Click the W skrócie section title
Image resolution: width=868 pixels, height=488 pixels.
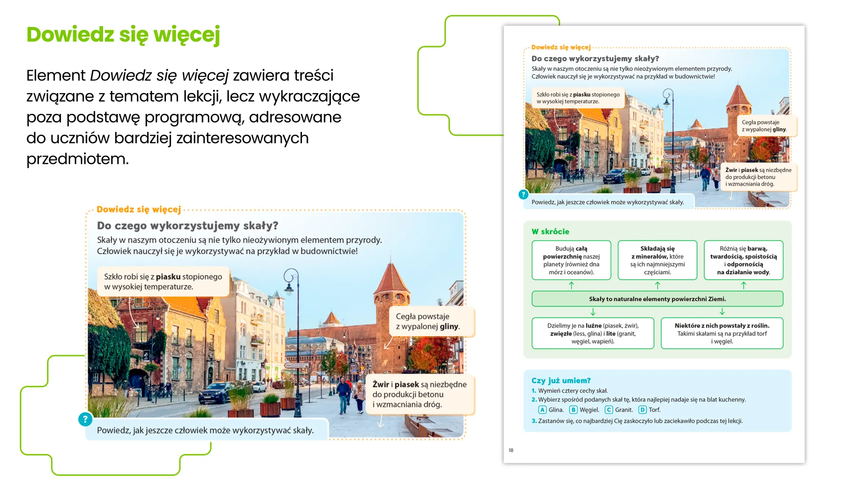pyautogui.click(x=550, y=231)
